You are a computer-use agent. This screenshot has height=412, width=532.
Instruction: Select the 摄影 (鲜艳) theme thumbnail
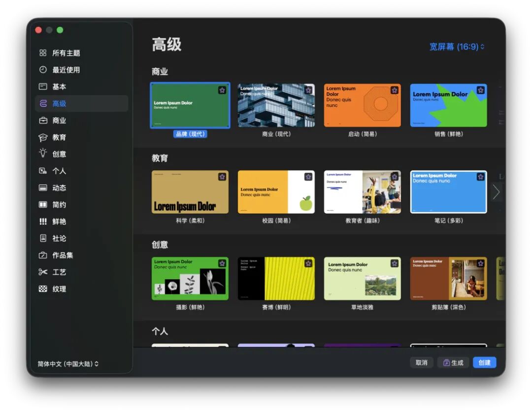pyautogui.click(x=190, y=279)
